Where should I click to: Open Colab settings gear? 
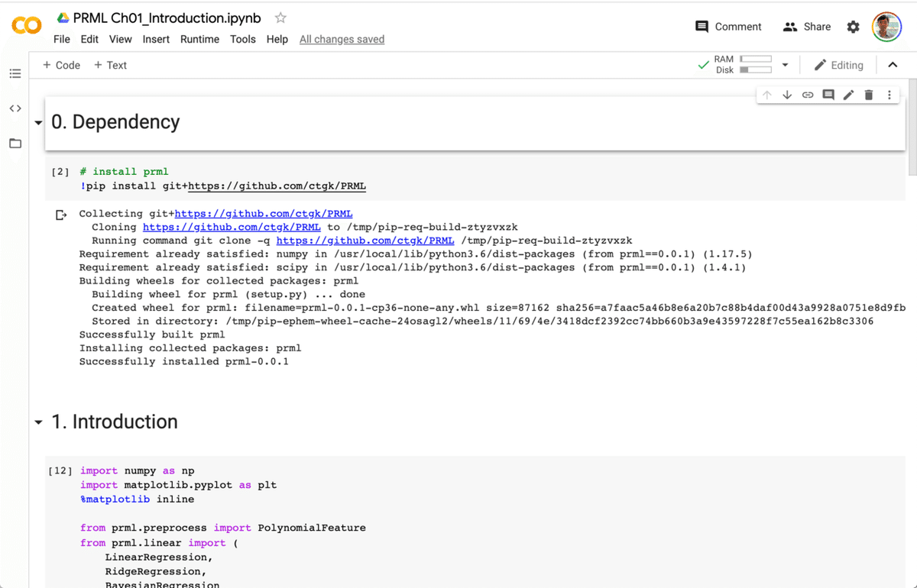[x=853, y=26]
